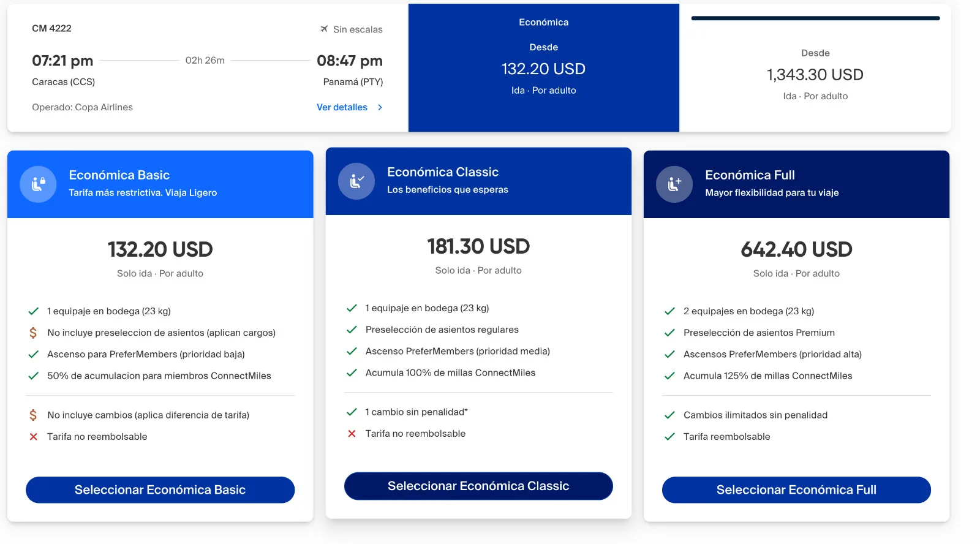Screen dimensions: 980x544
Task: Open the 'Ver detalles' link
Action: point(342,107)
